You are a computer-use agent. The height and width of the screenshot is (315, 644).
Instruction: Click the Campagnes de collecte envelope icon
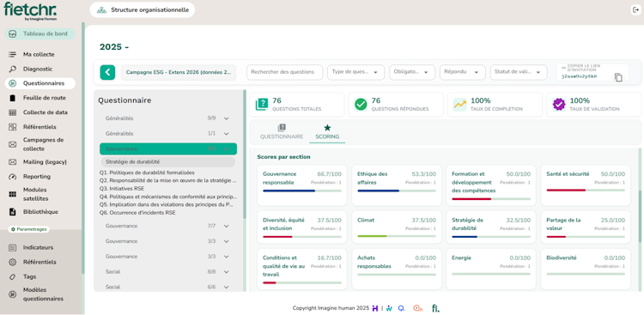(13, 144)
